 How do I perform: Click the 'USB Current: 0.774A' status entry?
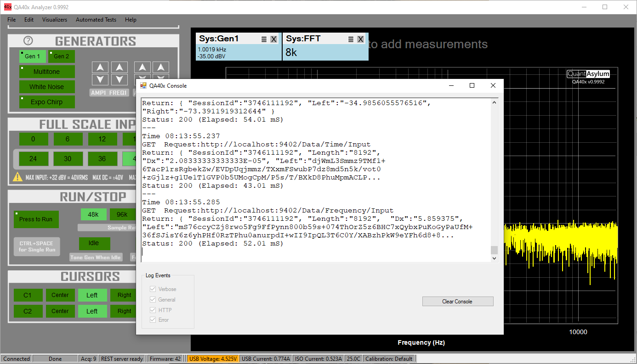click(266, 359)
